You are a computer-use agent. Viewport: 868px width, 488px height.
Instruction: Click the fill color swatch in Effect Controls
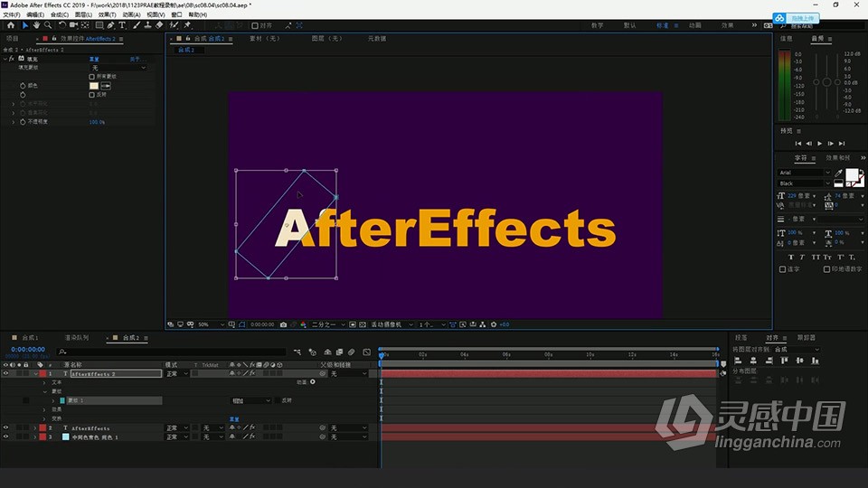point(94,86)
